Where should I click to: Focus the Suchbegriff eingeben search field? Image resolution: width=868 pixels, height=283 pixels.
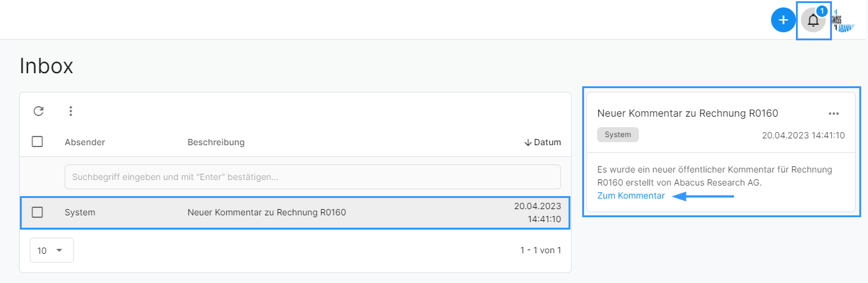[313, 177]
